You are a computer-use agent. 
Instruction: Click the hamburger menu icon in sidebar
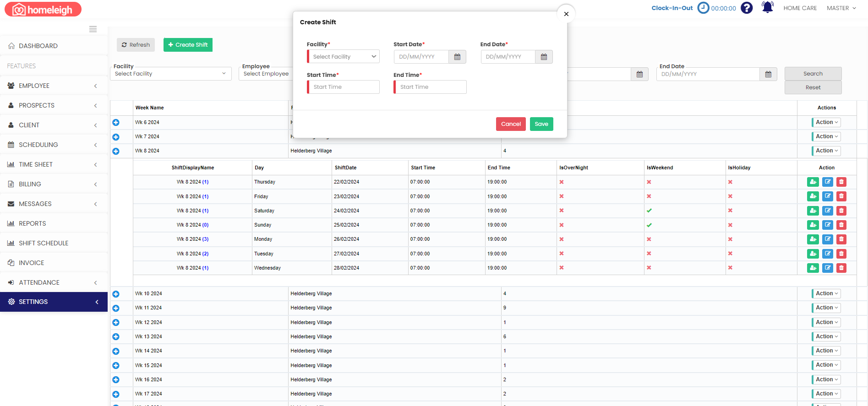[x=93, y=29]
